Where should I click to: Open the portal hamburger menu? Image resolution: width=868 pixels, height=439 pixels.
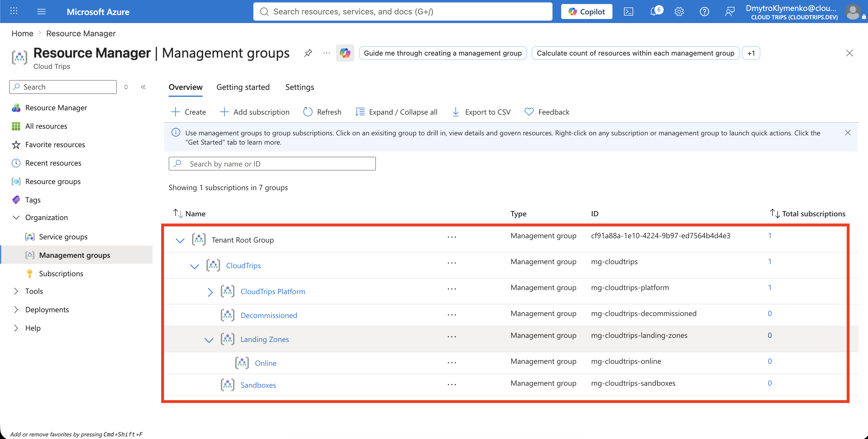coord(41,12)
